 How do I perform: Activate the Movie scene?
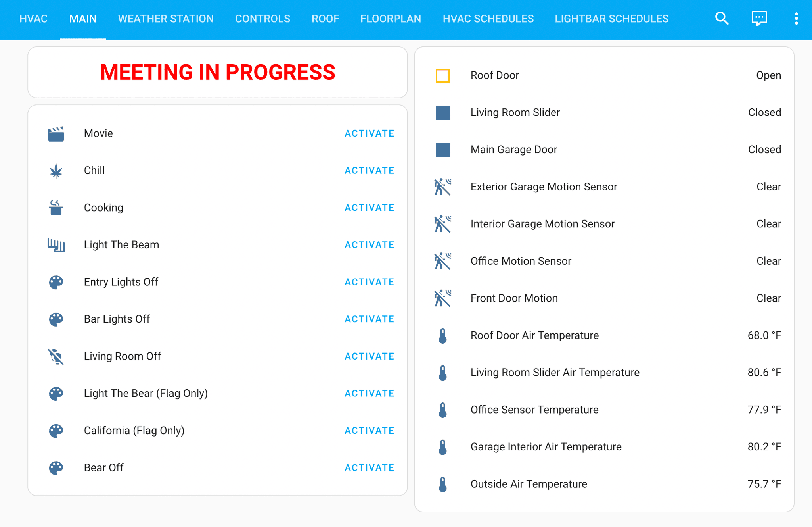(369, 134)
